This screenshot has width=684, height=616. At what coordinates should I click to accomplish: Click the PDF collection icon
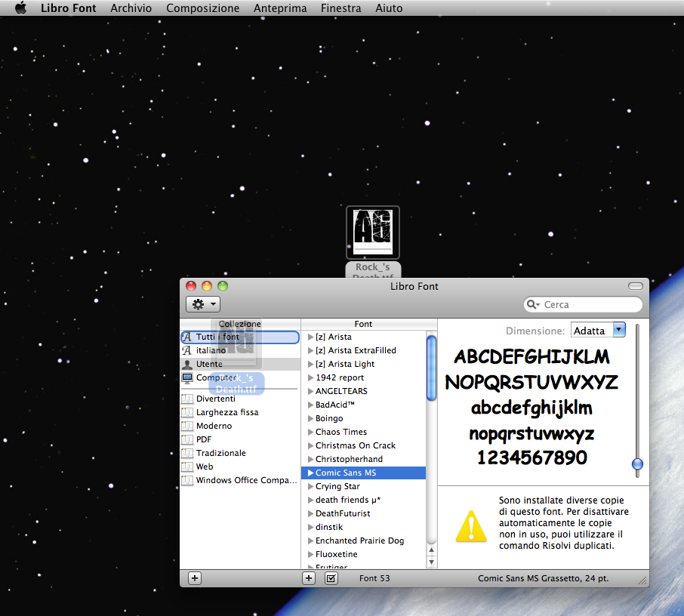[187, 439]
